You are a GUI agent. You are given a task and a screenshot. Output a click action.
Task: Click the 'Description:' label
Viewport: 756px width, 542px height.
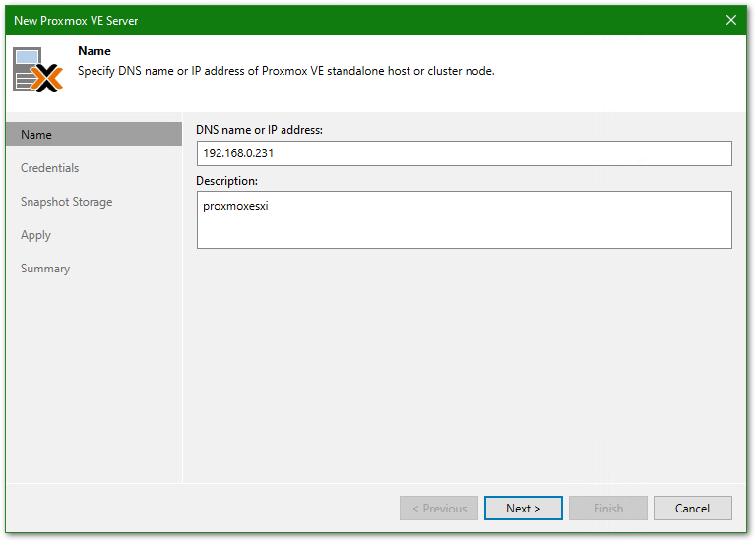[227, 181]
